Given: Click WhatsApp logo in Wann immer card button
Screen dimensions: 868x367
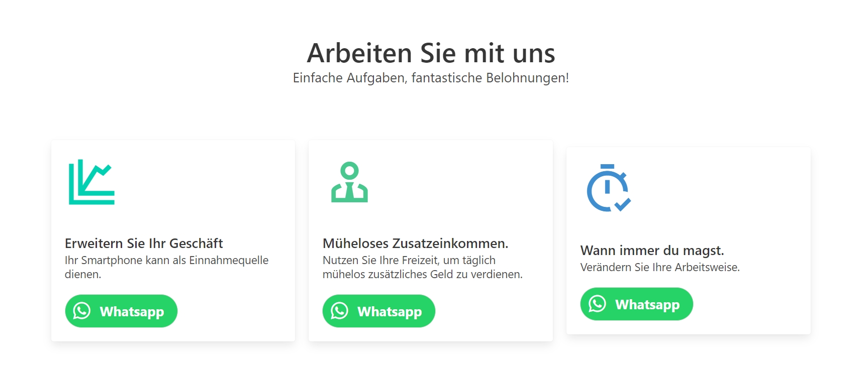Looking at the screenshot, I should tap(597, 304).
